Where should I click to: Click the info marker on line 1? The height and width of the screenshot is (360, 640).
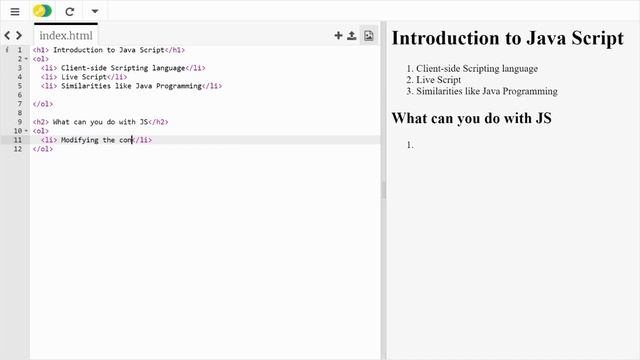point(7,50)
